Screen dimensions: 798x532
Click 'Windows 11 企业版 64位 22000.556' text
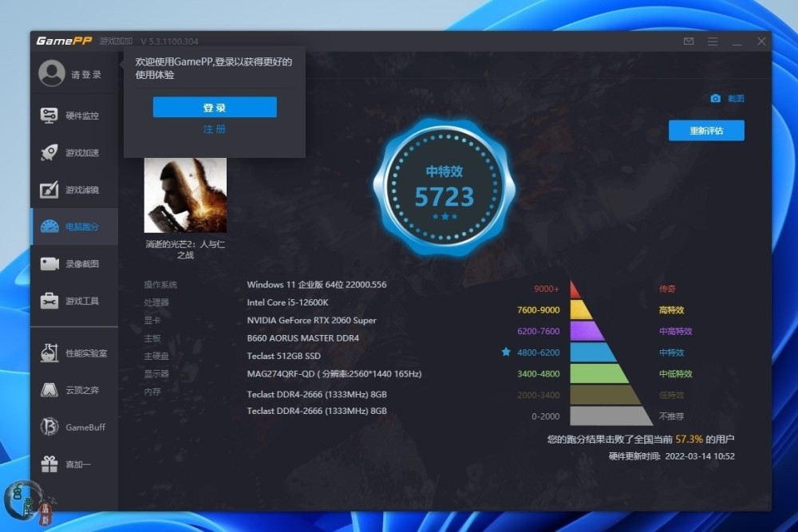pos(317,284)
